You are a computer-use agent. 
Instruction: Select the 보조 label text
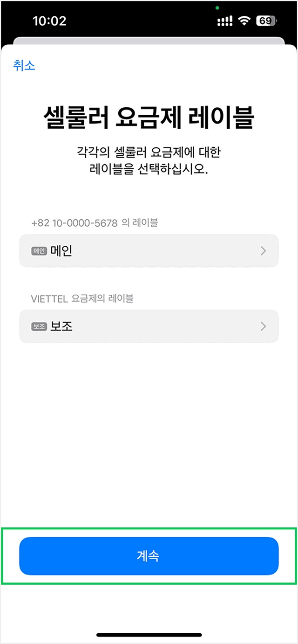[x=61, y=326]
